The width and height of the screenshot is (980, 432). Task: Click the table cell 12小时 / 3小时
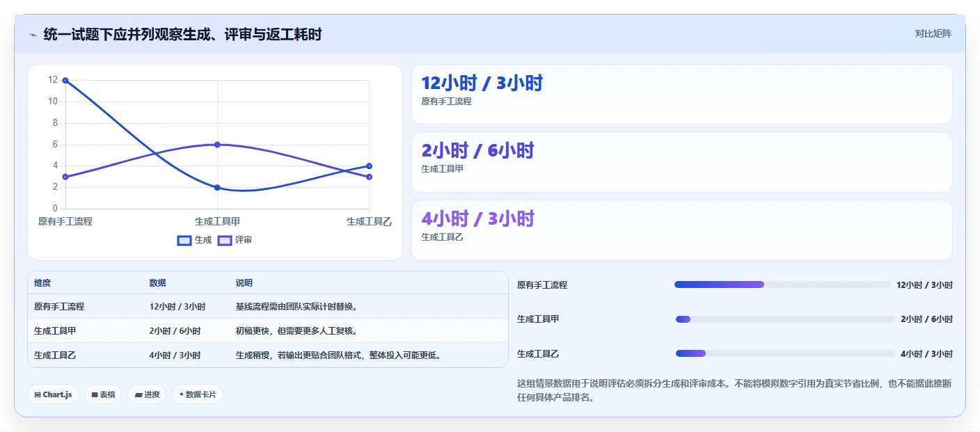pos(177,307)
